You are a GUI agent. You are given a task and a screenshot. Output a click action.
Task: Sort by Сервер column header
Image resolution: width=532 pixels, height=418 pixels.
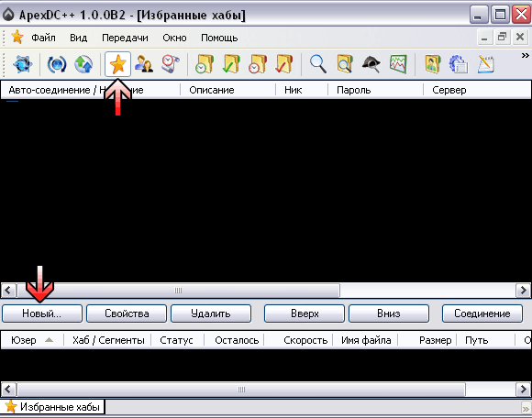[477, 90]
